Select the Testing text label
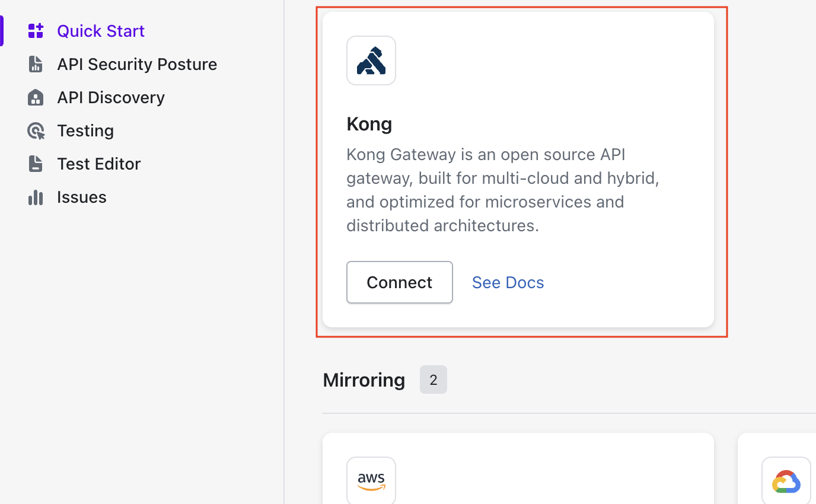 (x=85, y=130)
